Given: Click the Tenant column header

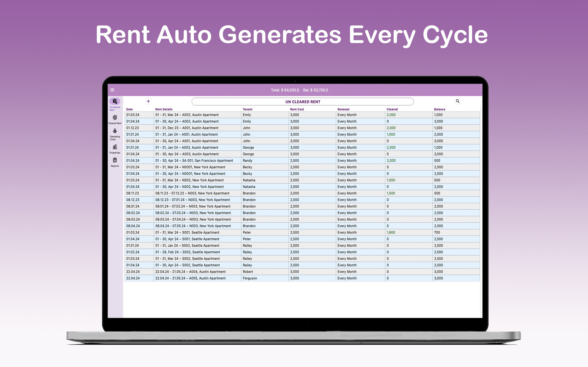Looking at the screenshot, I should (247, 109).
